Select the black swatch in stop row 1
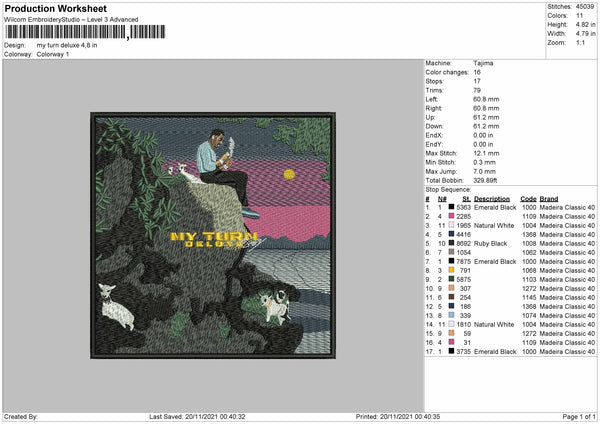The image size is (600, 424). tap(451, 207)
